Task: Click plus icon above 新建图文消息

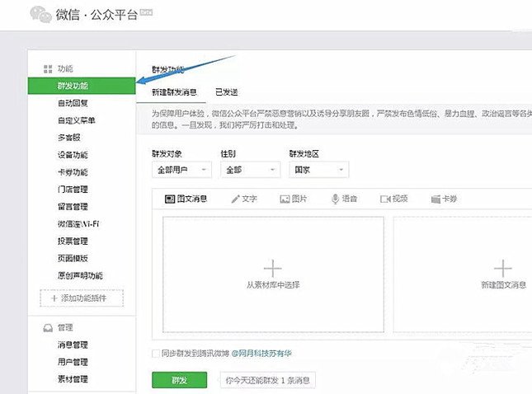Action: tap(503, 269)
